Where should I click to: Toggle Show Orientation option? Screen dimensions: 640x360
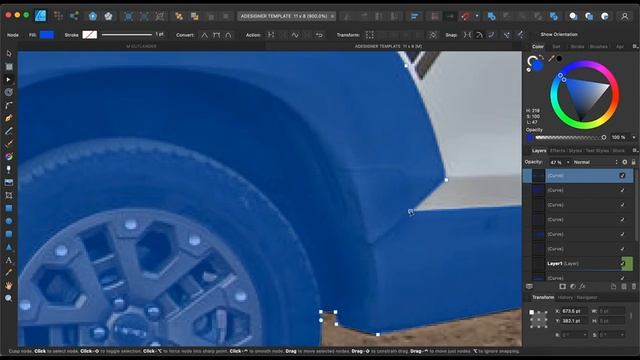[x=559, y=35]
